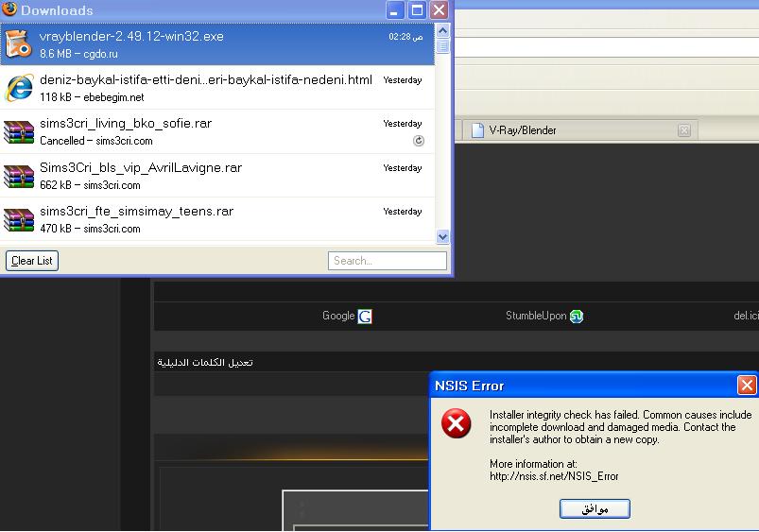Minimize the Downloads window
The width and height of the screenshot is (759, 532).
click(394, 10)
